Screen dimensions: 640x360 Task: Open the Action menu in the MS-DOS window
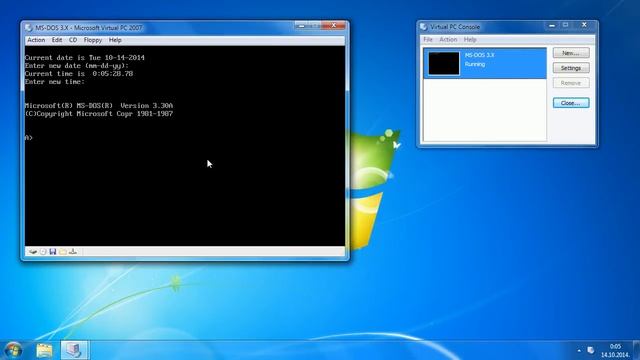tap(36, 40)
